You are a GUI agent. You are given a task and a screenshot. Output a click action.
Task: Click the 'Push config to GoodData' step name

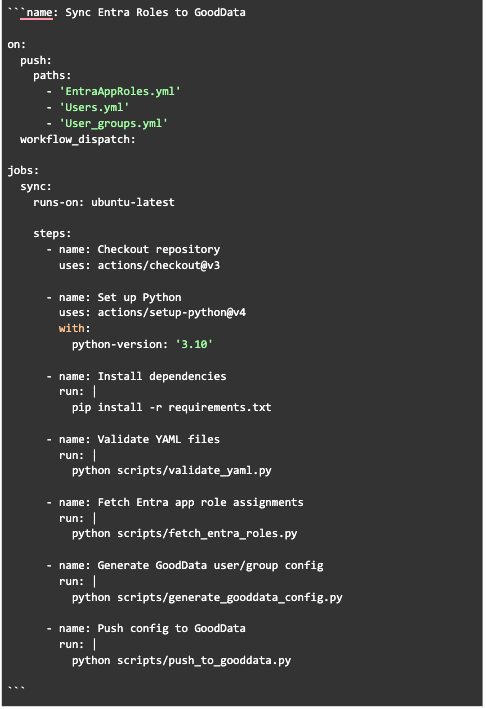tap(171, 628)
